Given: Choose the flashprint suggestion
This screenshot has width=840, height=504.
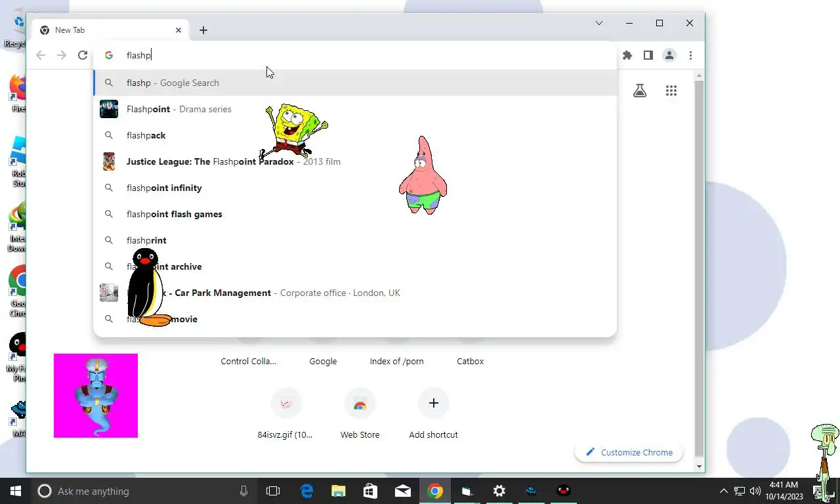Looking at the screenshot, I should (355, 240).
